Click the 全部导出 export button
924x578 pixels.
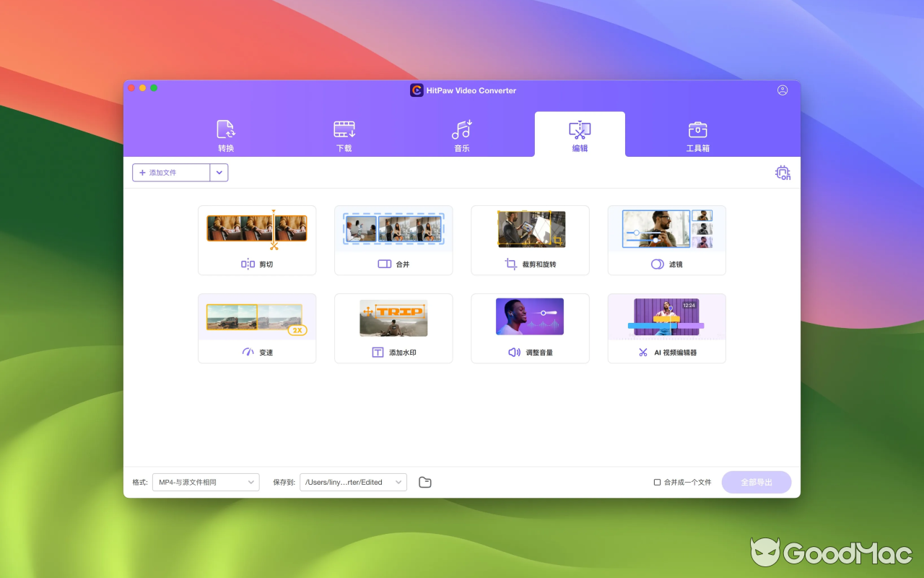pyautogui.click(x=757, y=481)
